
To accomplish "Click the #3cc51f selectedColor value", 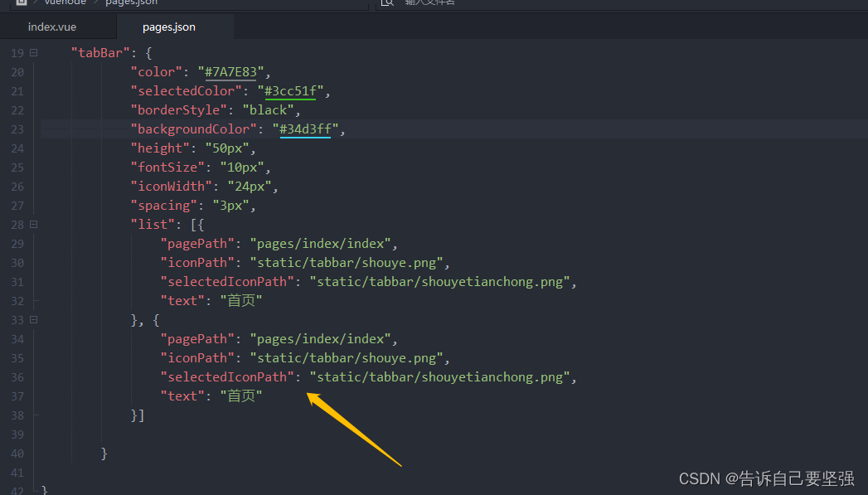I will [x=290, y=91].
